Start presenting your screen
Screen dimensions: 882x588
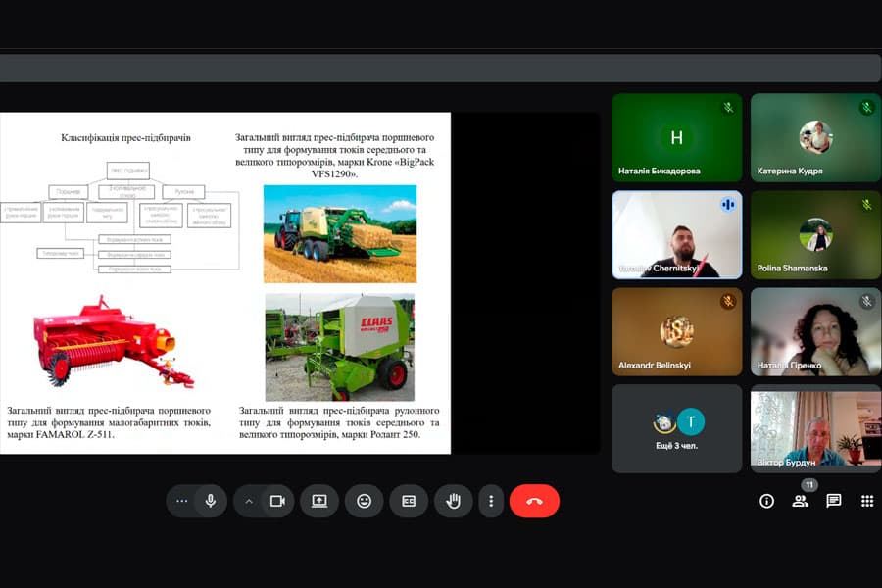(x=318, y=500)
